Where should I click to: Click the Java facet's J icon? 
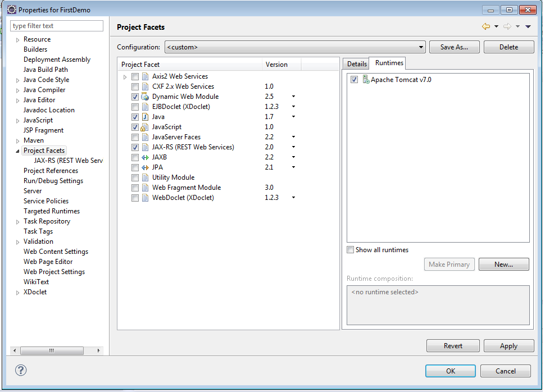coord(144,116)
